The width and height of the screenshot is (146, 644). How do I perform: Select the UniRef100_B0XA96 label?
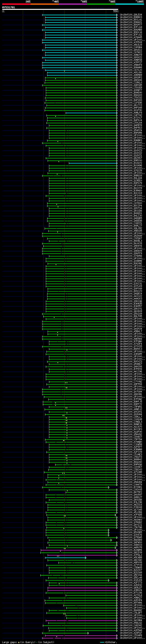(x=131, y=165)
